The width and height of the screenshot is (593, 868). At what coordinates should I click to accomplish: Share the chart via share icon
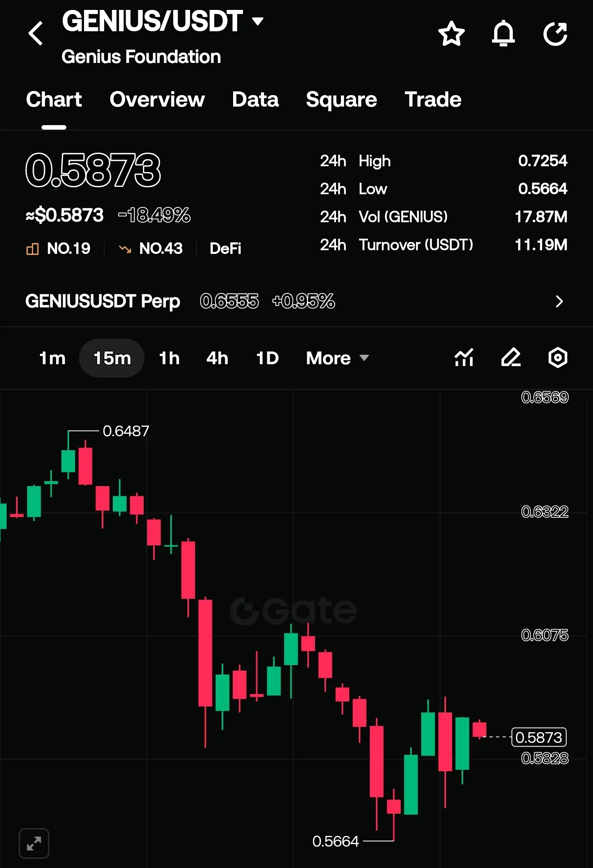coord(555,33)
